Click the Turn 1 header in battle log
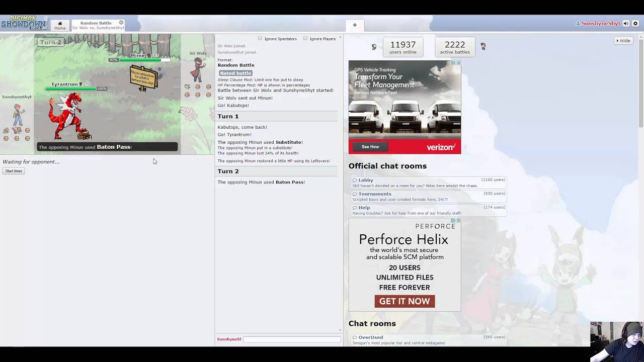The image size is (644, 362). 277,116
